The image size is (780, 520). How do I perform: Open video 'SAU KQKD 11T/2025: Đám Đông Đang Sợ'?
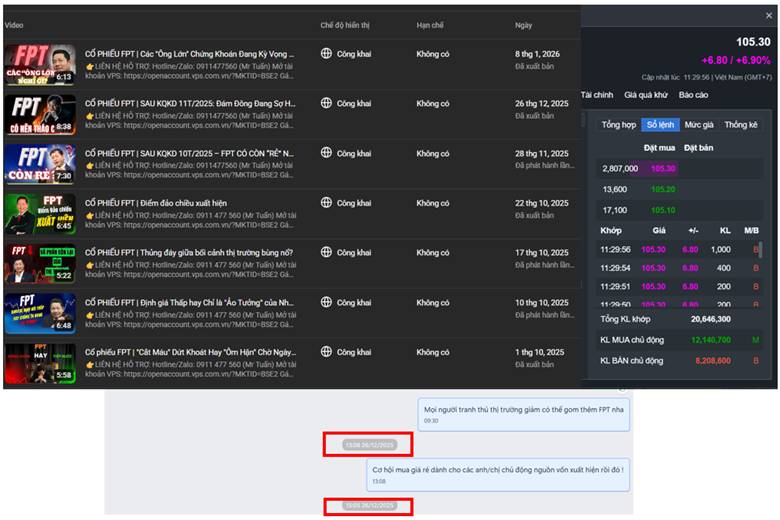point(190,104)
